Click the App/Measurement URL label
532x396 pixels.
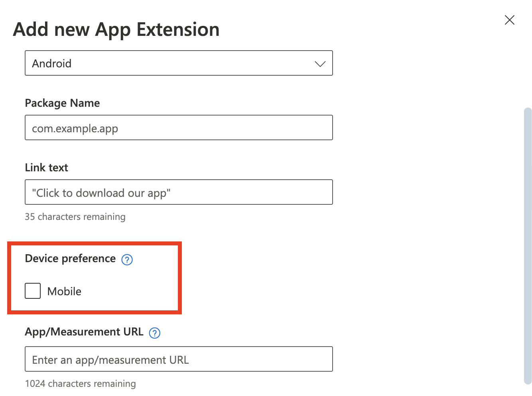tap(84, 332)
